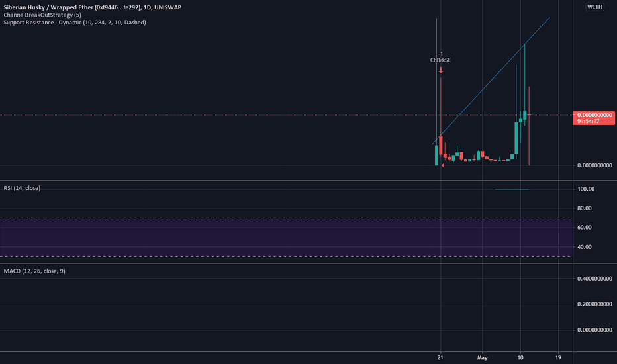The width and height of the screenshot is (617, 364).
Task: Select the RSI (14, close) legend
Action: 22,188
